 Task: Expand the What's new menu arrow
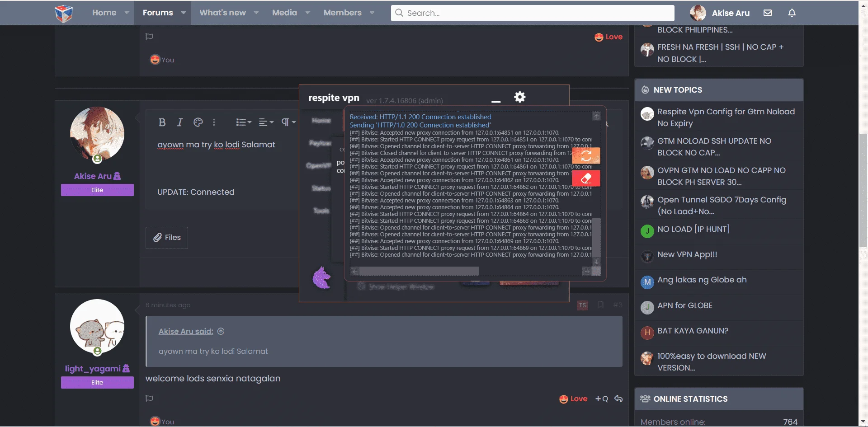pos(256,13)
